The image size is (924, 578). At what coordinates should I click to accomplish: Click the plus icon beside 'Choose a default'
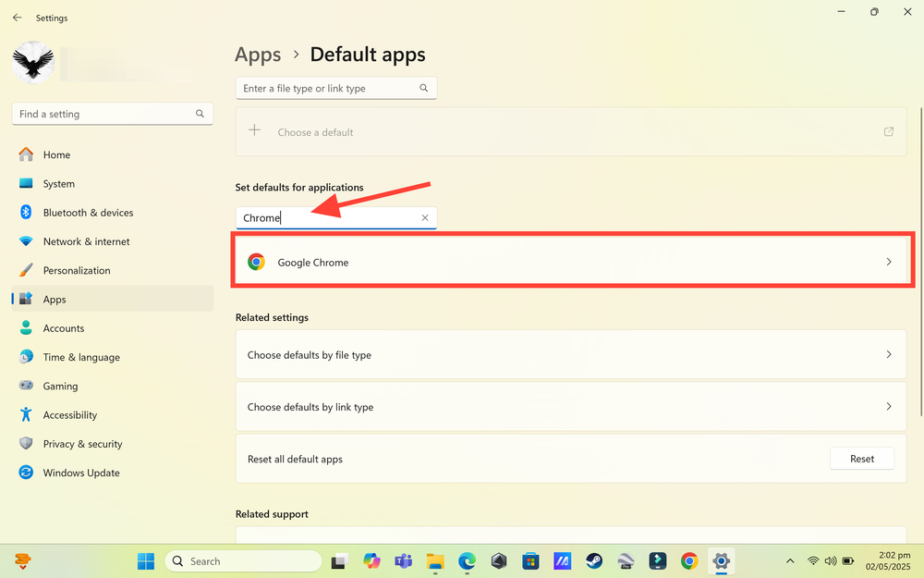pyautogui.click(x=255, y=130)
